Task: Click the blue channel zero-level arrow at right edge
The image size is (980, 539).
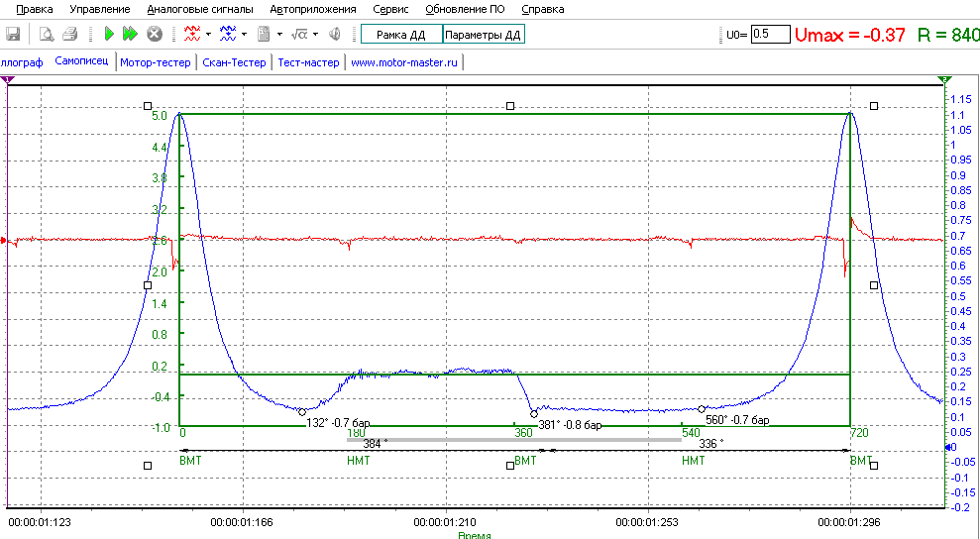Action: pyautogui.click(x=948, y=447)
